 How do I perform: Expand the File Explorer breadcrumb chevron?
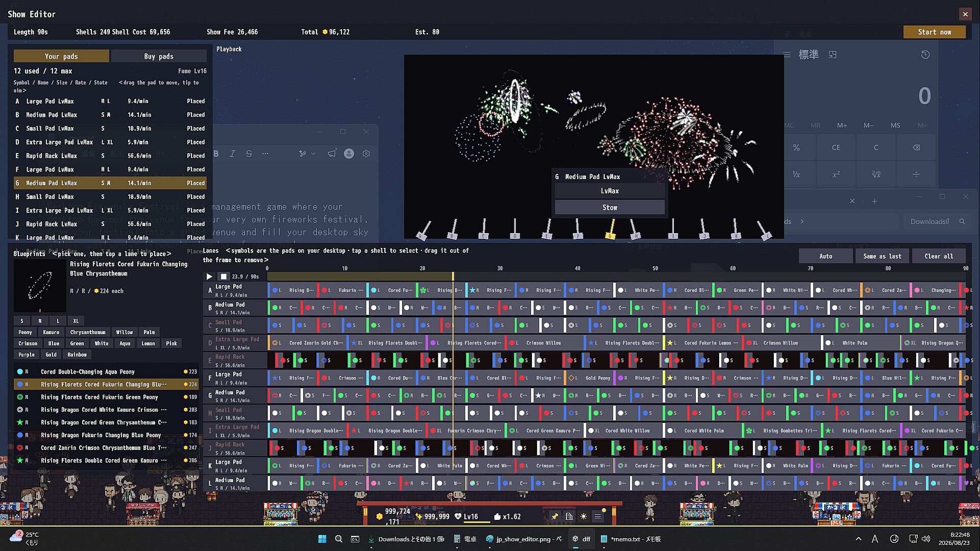(x=802, y=221)
